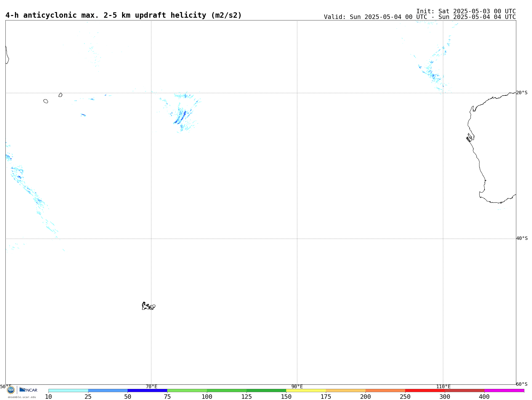
Task: Click the 20°S latitude label
Action: (x=522, y=93)
